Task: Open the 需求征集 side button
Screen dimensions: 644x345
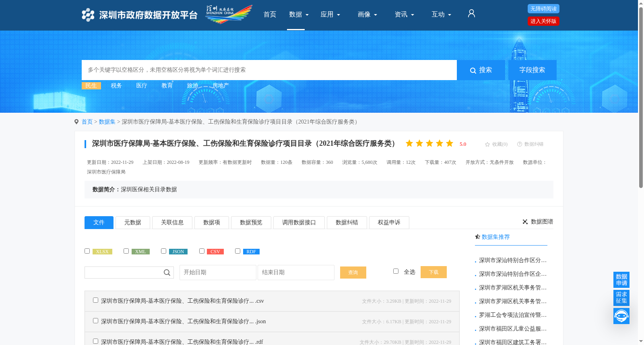Action: click(x=621, y=298)
